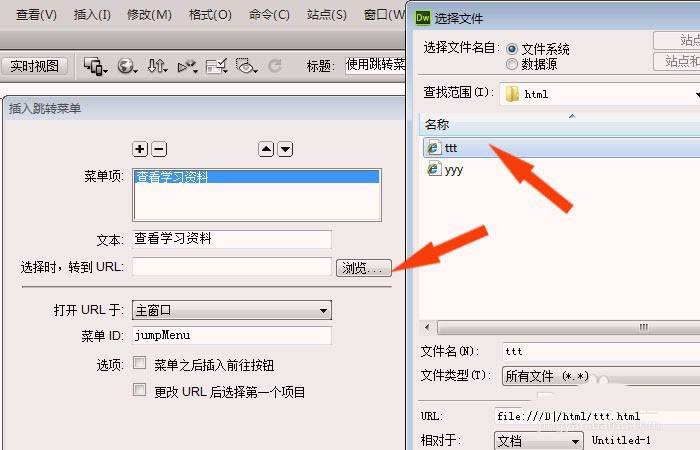Move the menu item up with the up arrow
Screen dimensions: 700x450
266,149
